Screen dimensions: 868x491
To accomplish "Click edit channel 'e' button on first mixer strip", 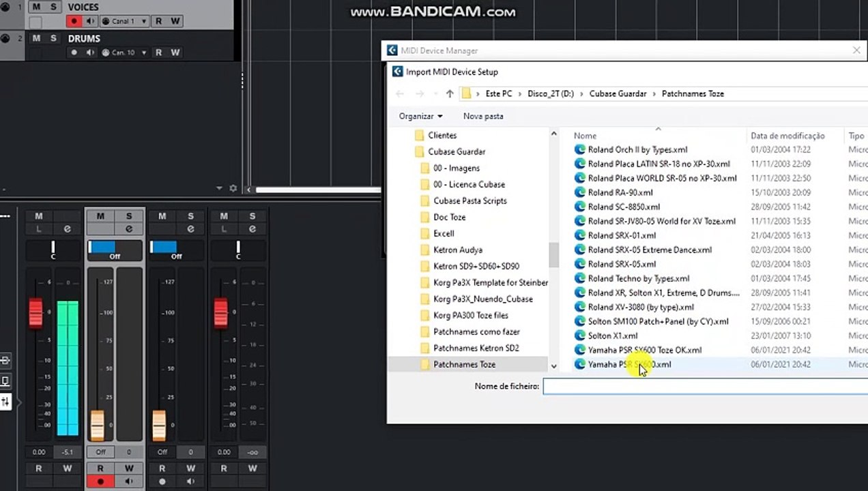I will coord(67,229).
